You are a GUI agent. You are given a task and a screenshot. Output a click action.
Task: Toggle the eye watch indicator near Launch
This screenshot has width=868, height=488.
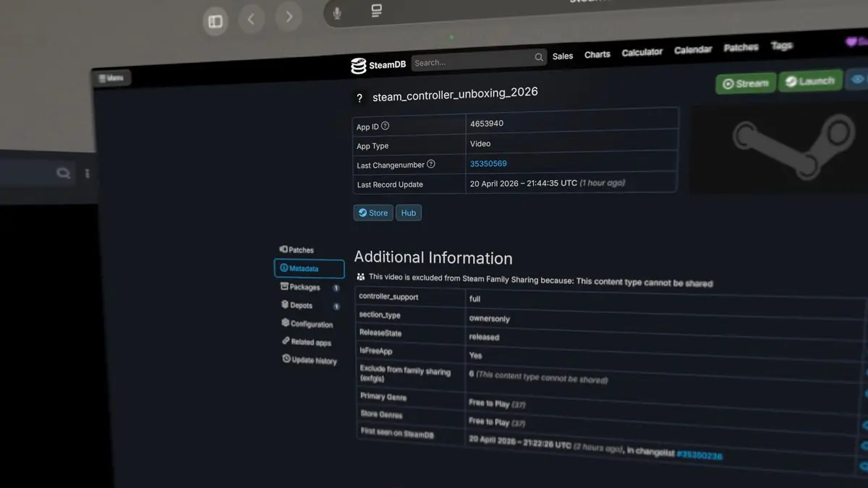click(858, 80)
